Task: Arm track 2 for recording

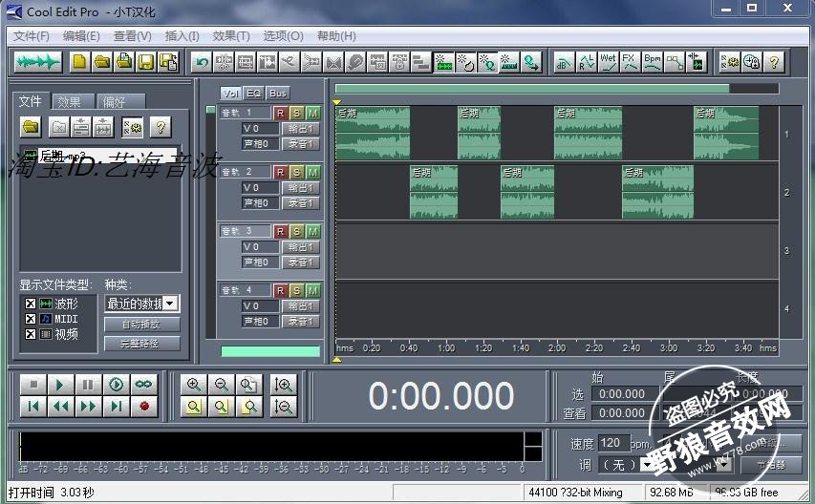Action: pos(280,173)
